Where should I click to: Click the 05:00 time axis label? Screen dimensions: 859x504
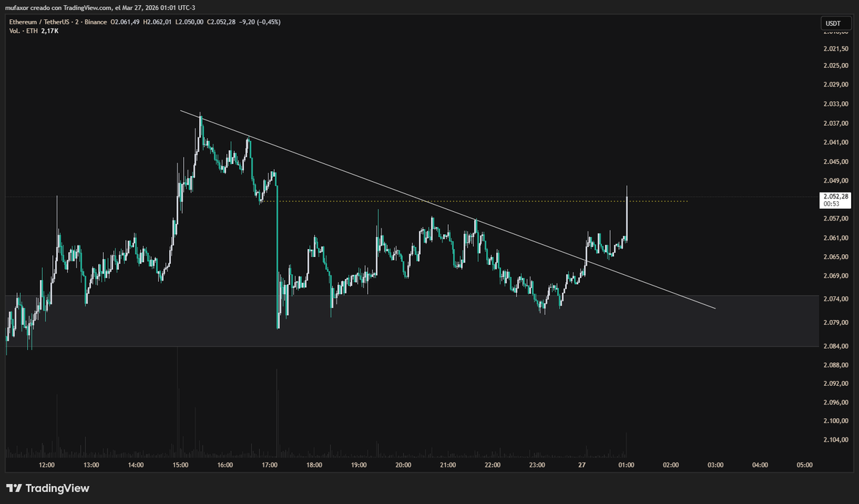[805, 465]
